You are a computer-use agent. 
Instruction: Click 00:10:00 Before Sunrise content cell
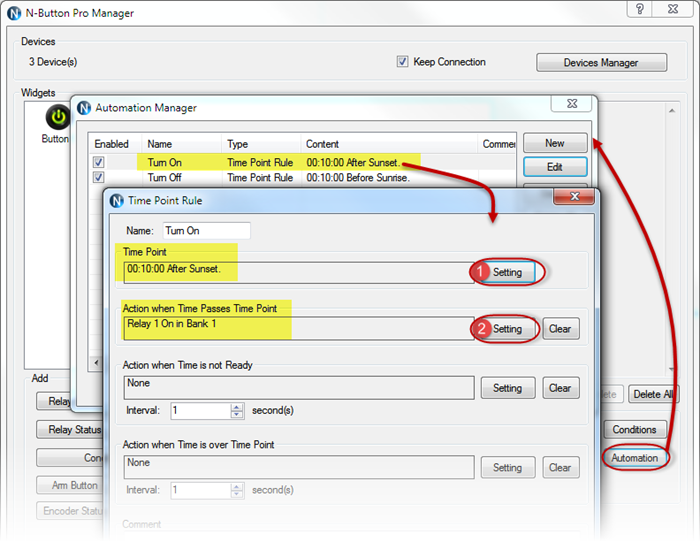[358, 178]
